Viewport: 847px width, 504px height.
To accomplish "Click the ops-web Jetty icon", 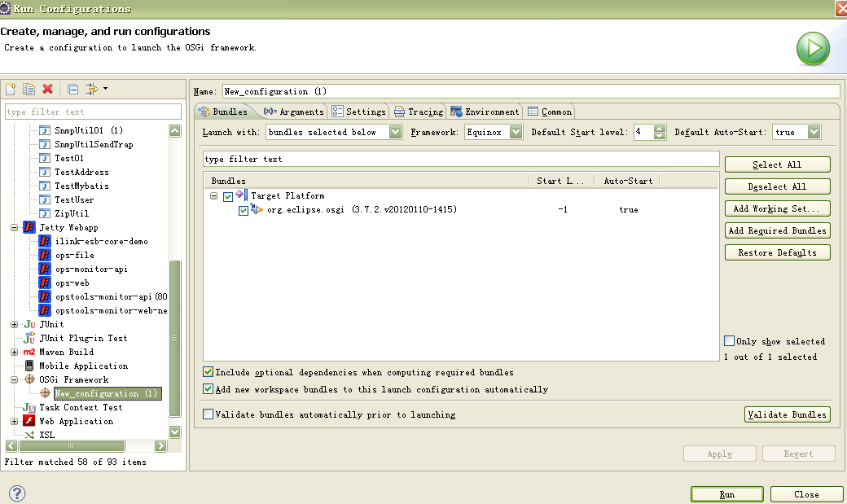I will coord(45,283).
